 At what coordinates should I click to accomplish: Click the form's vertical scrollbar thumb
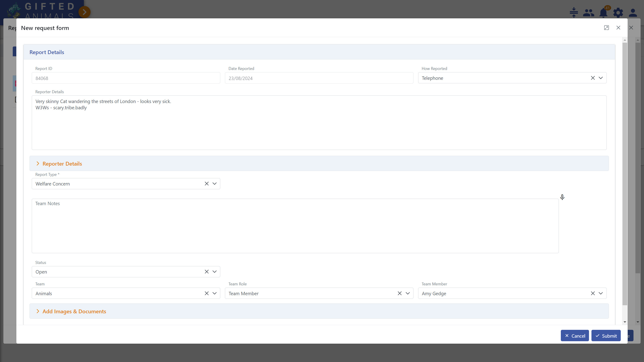click(x=625, y=174)
